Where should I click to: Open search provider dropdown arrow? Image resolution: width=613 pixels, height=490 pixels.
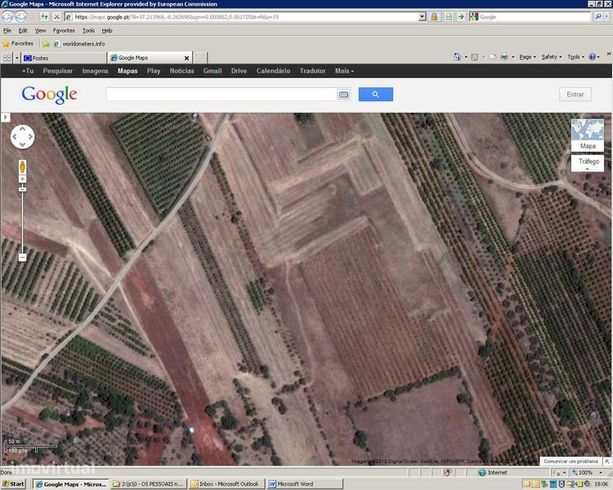coord(607,17)
